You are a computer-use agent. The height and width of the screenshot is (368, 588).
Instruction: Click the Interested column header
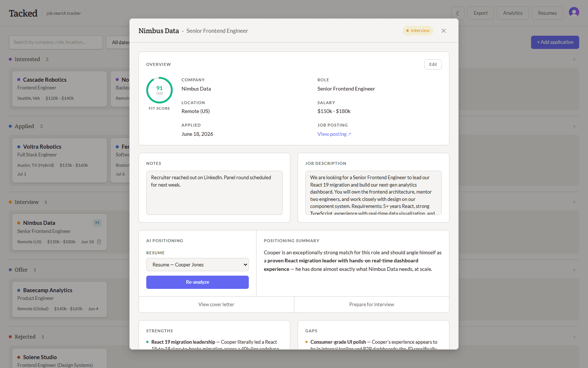pyautogui.click(x=27, y=59)
